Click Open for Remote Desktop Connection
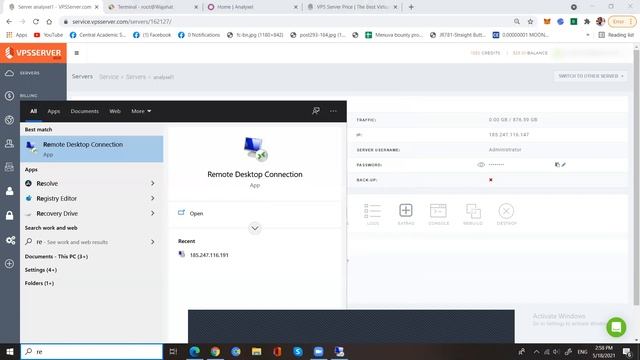Image resolution: width=640 pixels, height=360 pixels. click(x=196, y=213)
